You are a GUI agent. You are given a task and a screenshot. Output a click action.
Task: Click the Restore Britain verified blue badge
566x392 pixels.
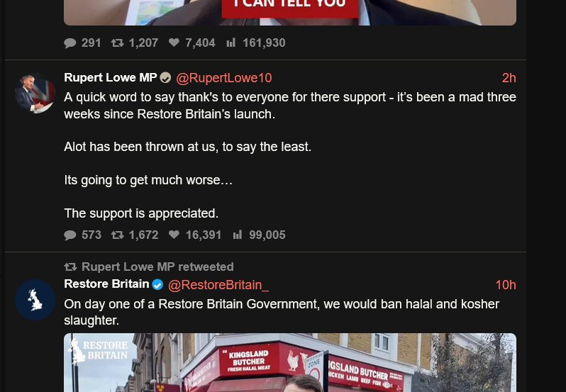click(157, 285)
